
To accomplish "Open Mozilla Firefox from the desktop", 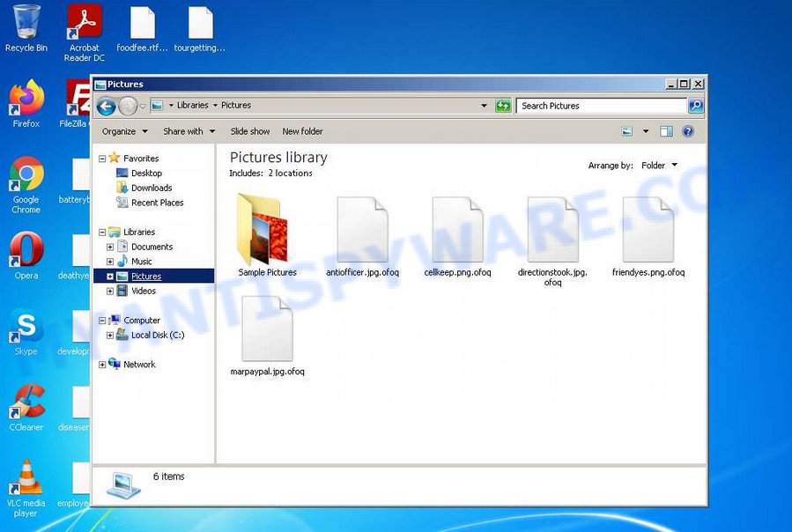I will 26,100.
